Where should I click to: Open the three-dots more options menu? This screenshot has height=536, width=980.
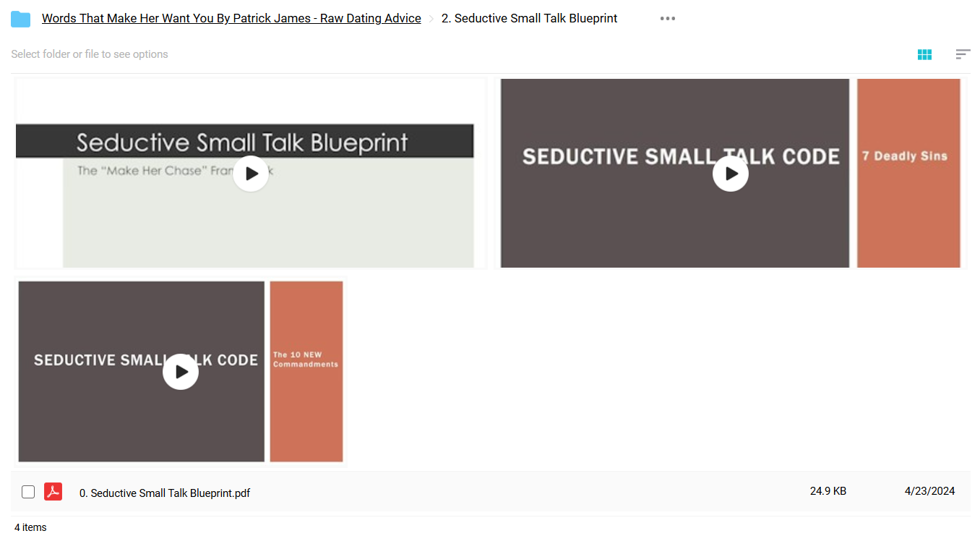668,19
